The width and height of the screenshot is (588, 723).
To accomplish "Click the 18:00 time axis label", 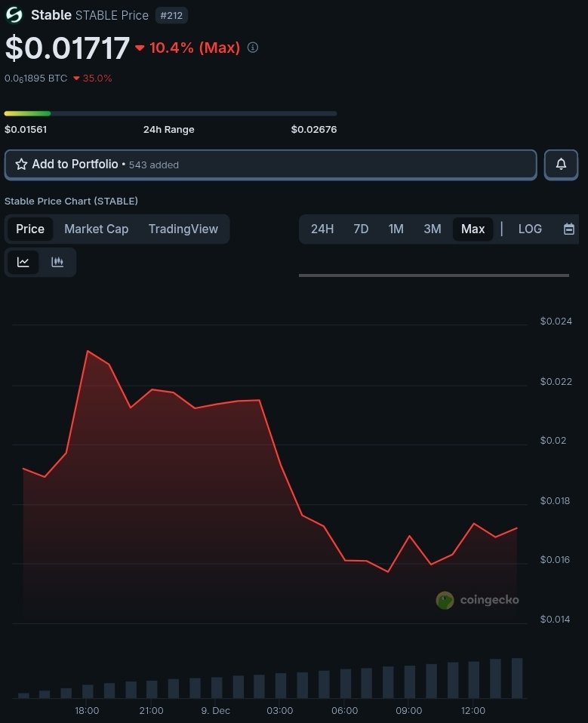I will point(87,711).
